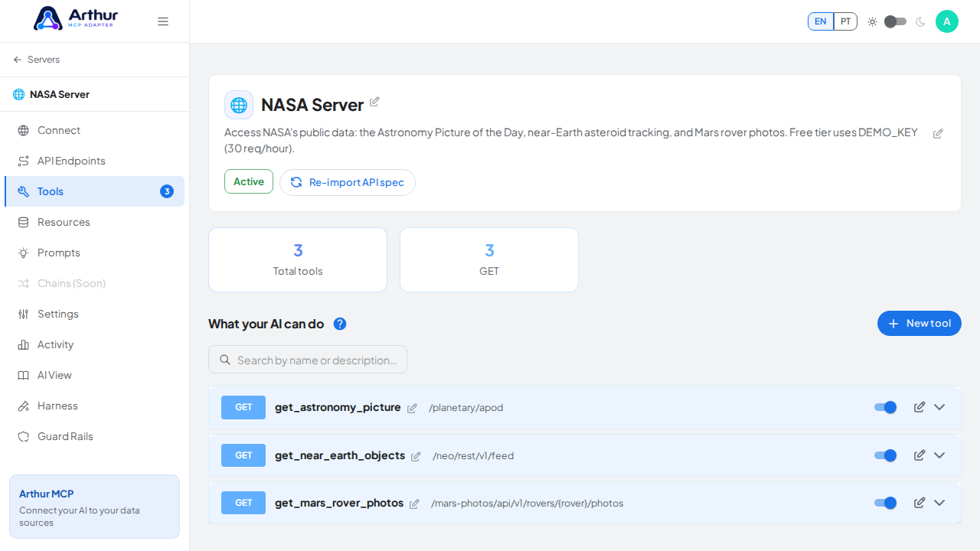Click the get_near_earth_objects tool name
Image resolution: width=980 pixels, height=551 pixels.
(x=340, y=455)
